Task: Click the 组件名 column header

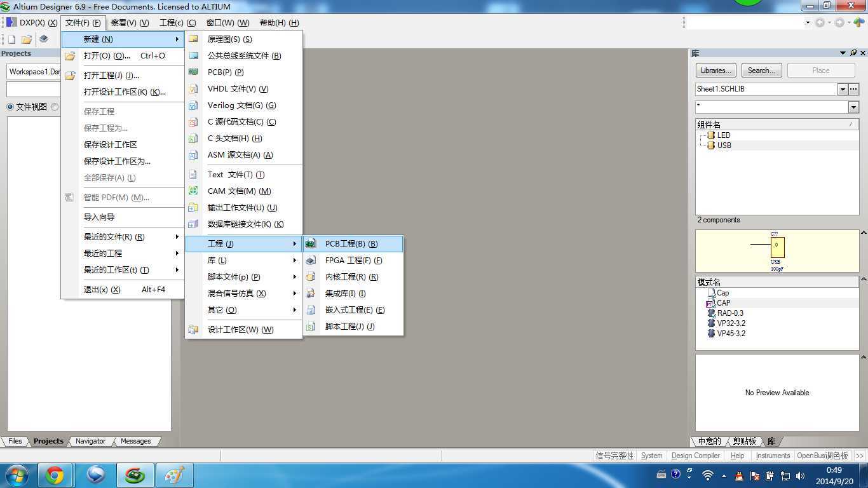Action: [x=777, y=125]
